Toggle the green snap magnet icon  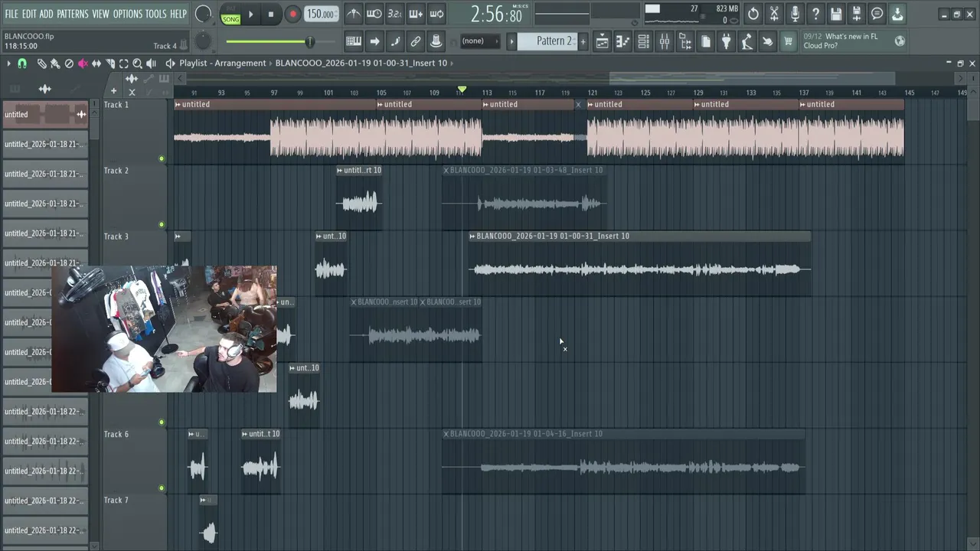click(22, 64)
